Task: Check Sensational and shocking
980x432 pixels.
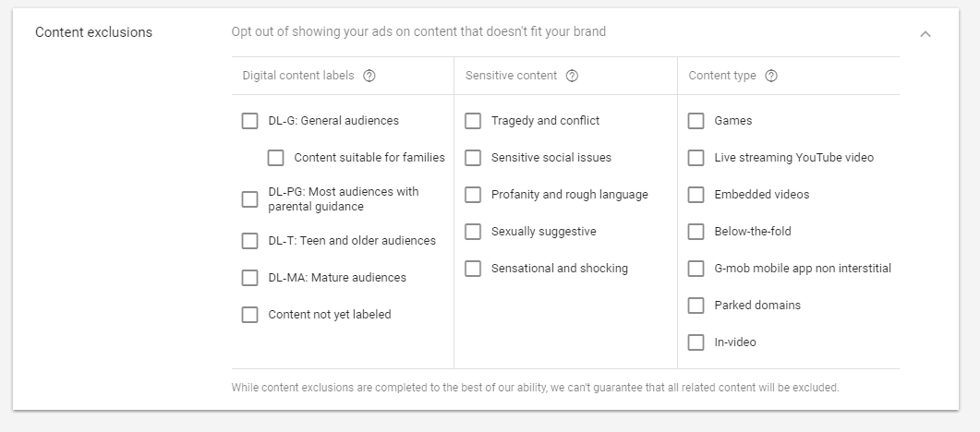Action: coord(473,268)
